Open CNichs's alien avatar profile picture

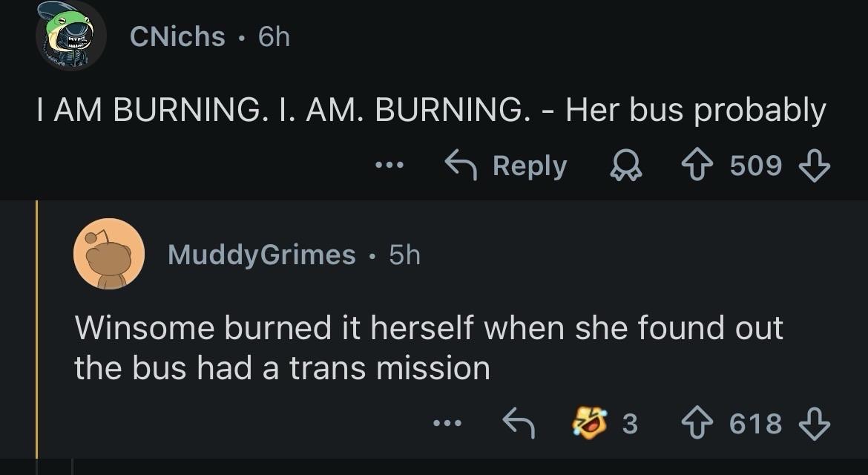[72, 36]
